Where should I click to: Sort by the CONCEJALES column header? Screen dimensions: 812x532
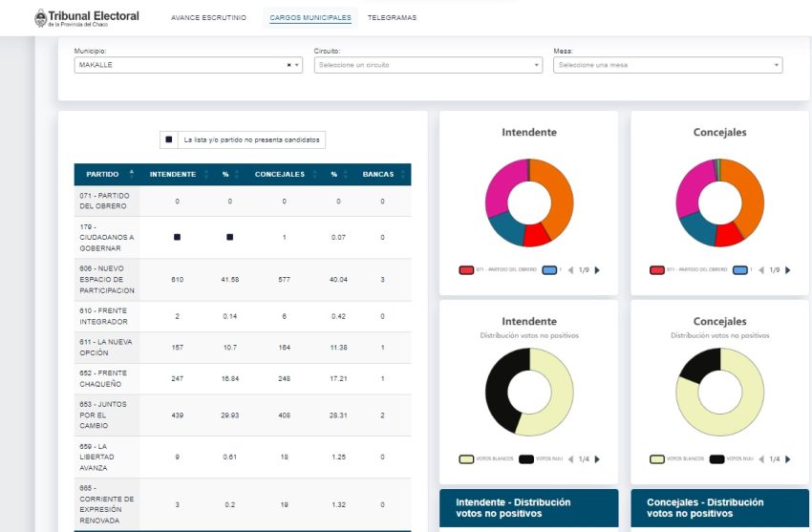[x=280, y=175]
